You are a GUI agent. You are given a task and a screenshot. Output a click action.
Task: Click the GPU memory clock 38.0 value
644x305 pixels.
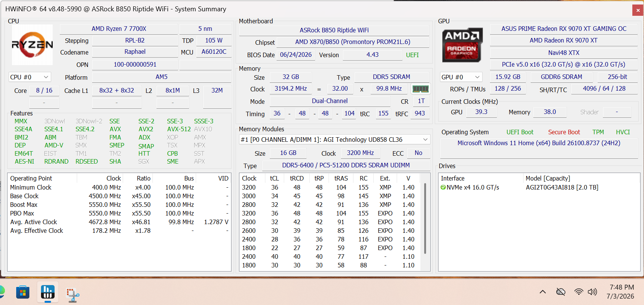[550, 112]
